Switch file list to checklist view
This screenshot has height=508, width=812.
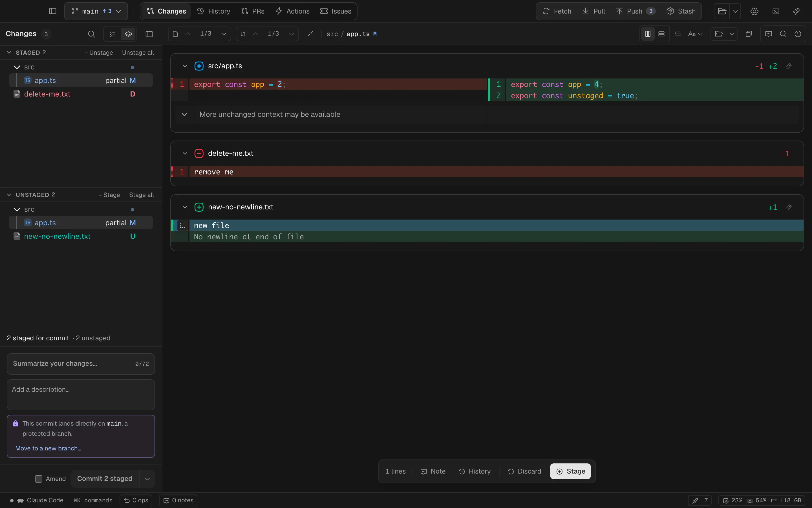click(112, 34)
